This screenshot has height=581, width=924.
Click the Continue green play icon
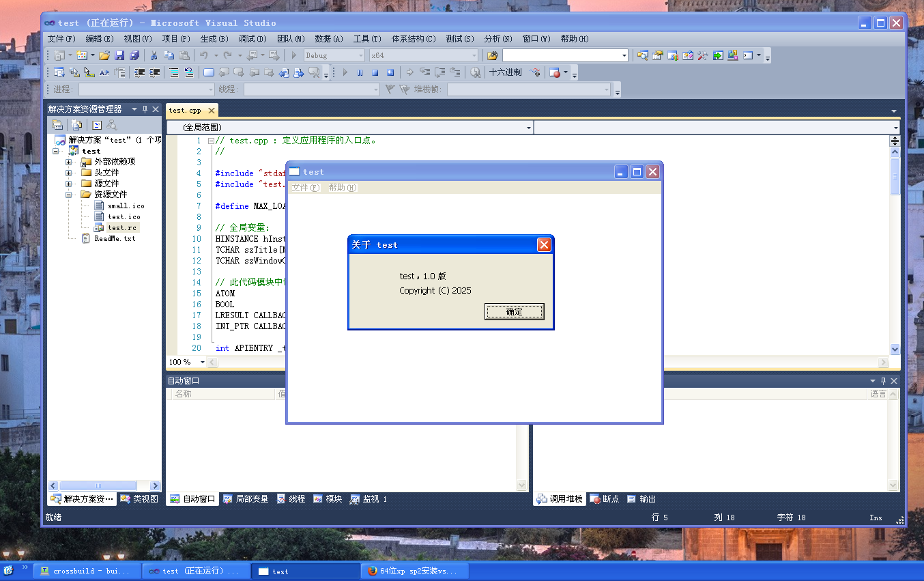(345, 72)
